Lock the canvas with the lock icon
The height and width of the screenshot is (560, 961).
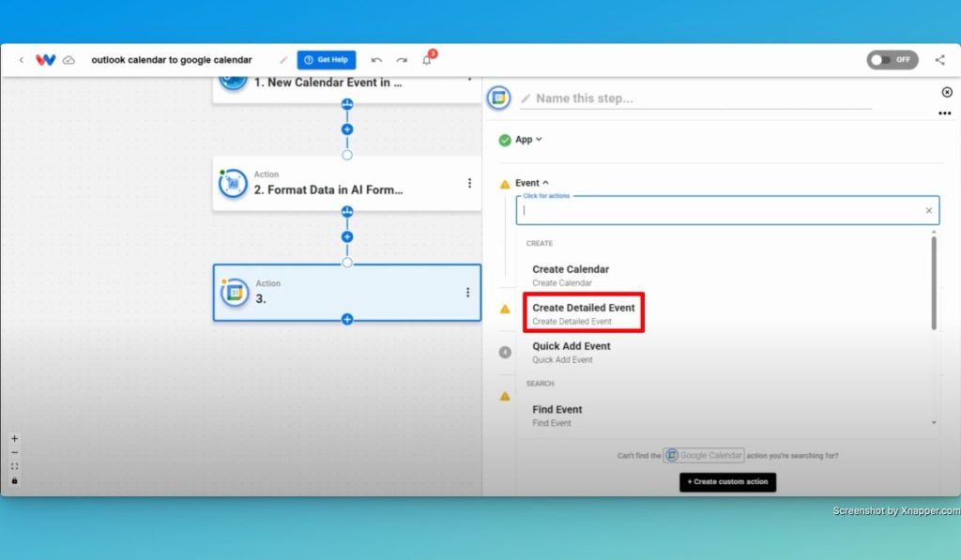(x=15, y=481)
